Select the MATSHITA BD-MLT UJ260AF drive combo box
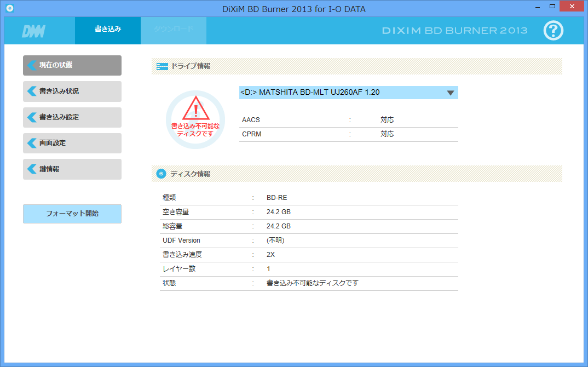Viewport: 588px width, 367px height. pyautogui.click(x=348, y=93)
